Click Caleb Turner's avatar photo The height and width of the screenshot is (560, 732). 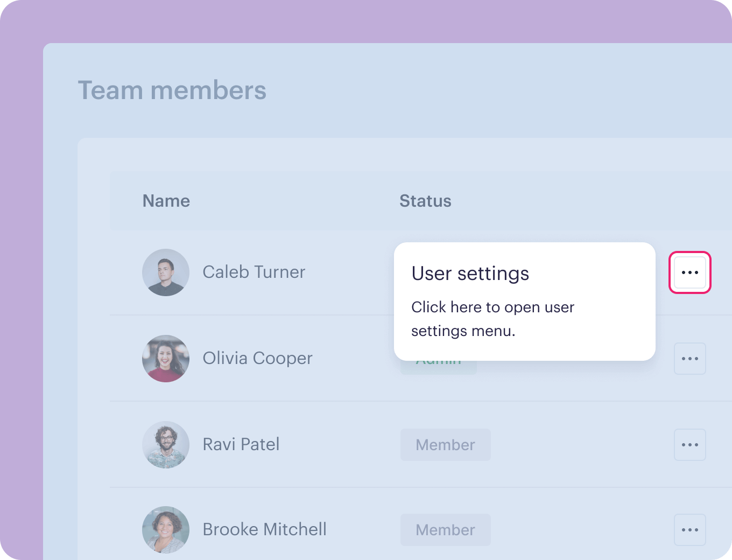[x=166, y=272]
